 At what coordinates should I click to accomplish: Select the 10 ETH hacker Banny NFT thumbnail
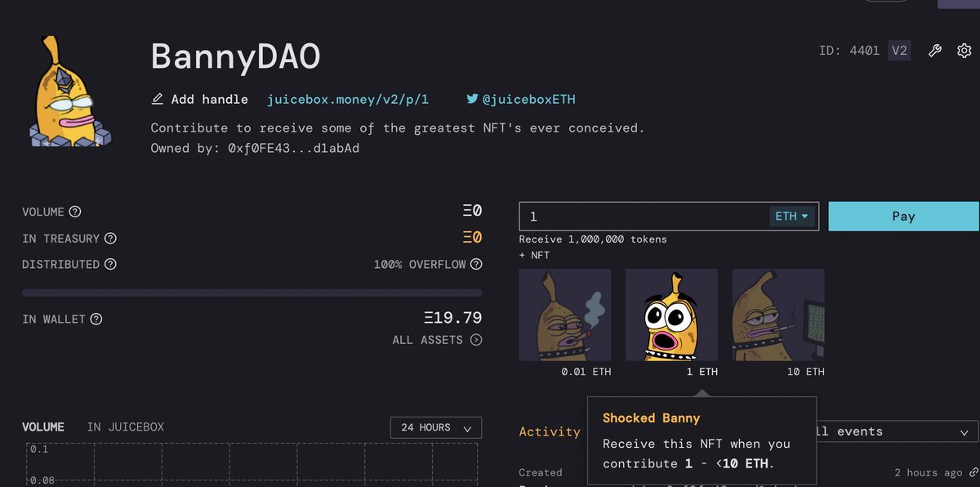[x=778, y=315]
